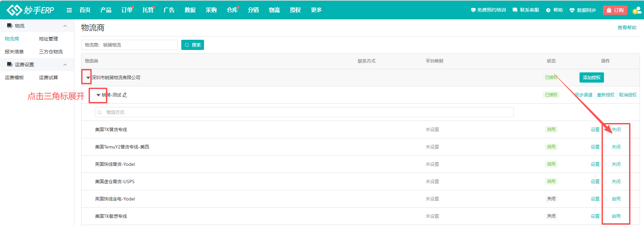Screen dimensions: 644x226
Task: Open the 订单 top menu
Action: coord(127,10)
